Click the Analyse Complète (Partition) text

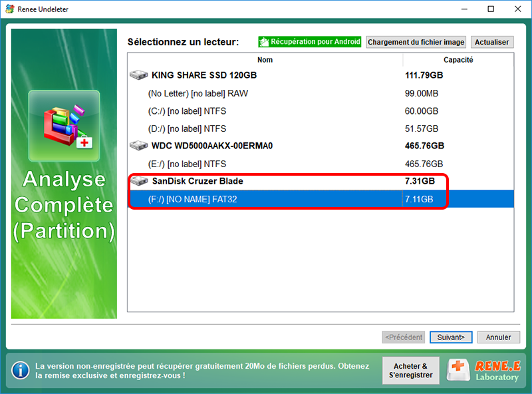pyautogui.click(x=64, y=206)
